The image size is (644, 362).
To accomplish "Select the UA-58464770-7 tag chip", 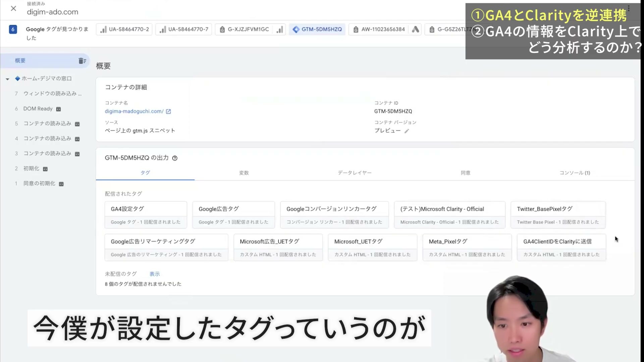I will [x=184, y=29].
